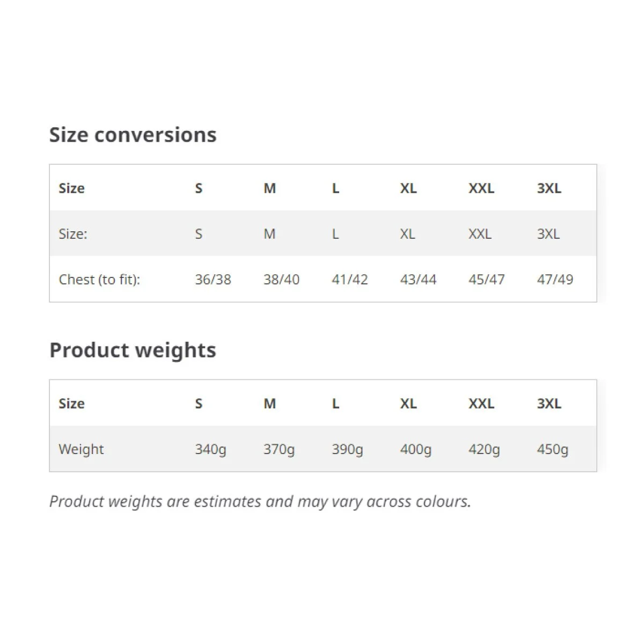This screenshot has width=644, height=644.
Task: Click the 3XL header in Product weights table
Action: (x=549, y=404)
